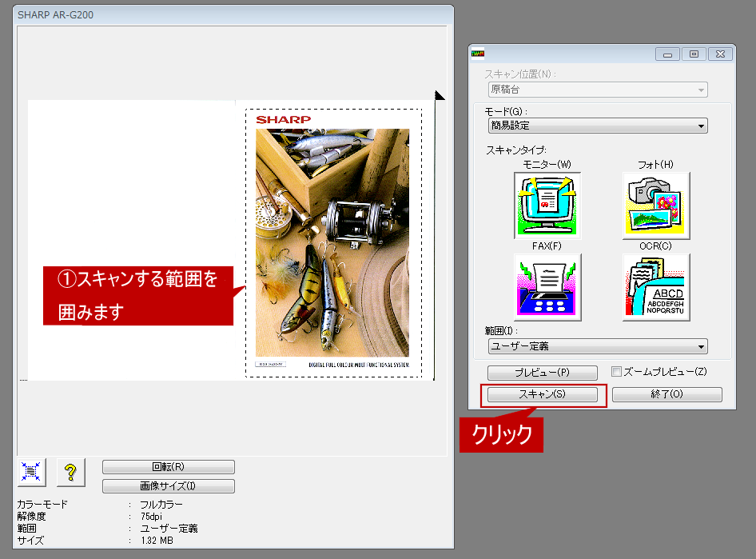
Task: Enable the ズームプレビュー(Z) checkbox
Action: pos(616,371)
